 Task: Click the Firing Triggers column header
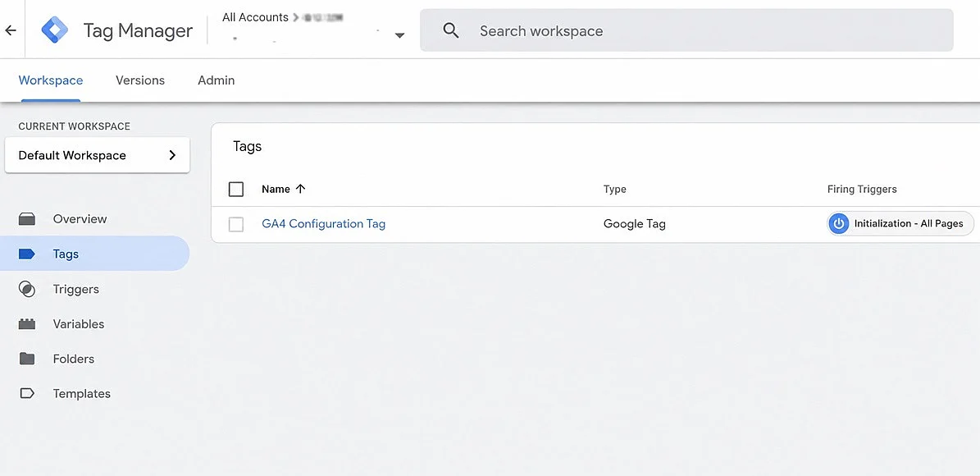[862, 189]
